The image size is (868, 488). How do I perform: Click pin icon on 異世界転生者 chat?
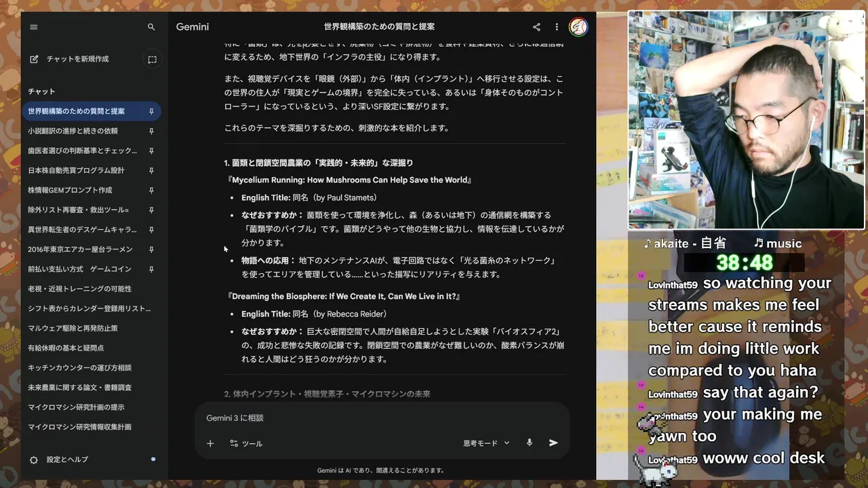coord(151,230)
